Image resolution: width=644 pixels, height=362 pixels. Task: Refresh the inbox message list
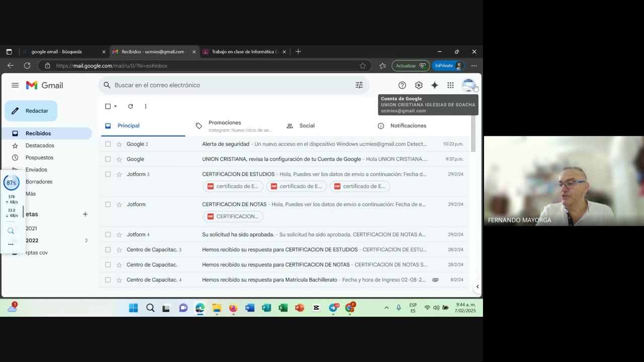pos(130,106)
